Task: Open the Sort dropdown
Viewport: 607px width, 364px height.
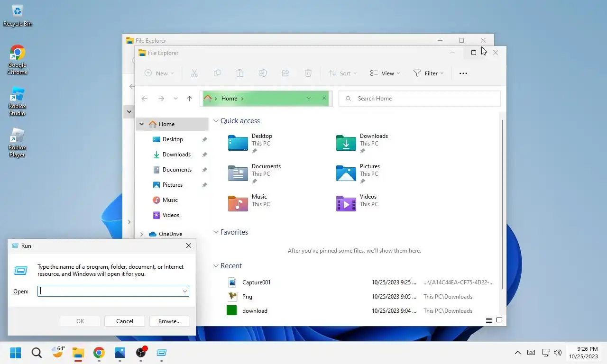Action: pos(343,73)
